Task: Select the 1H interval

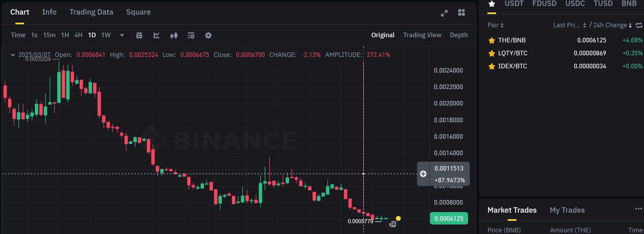Action: point(65,35)
